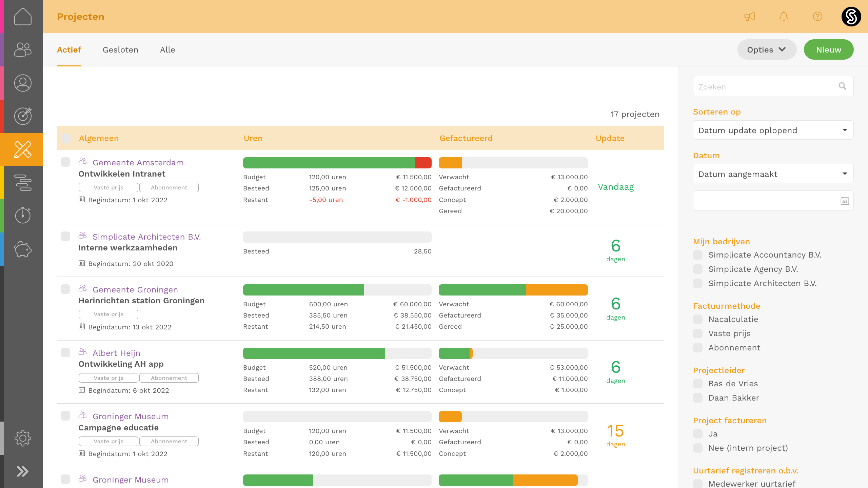Click the announcements megaphone icon in the header
The width and height of the screenshot is (868, 488).
click(750, 16)
